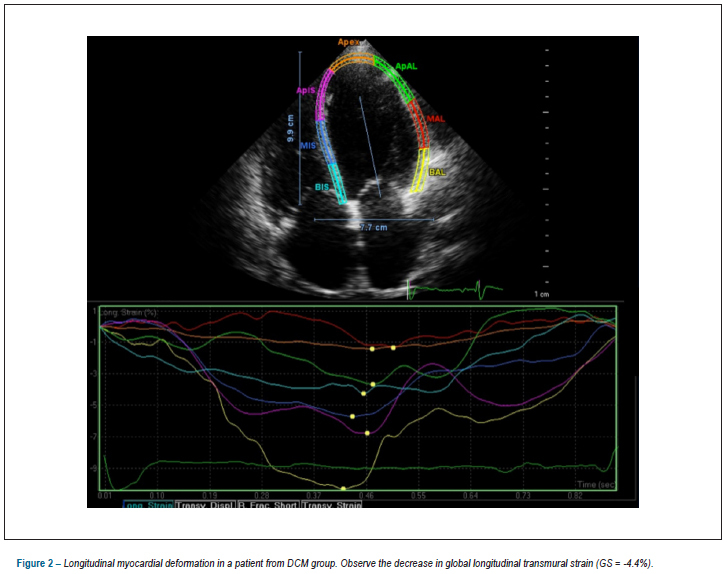Click the red MAL segment label
The image size is (727, 574).
coord(436,119)
